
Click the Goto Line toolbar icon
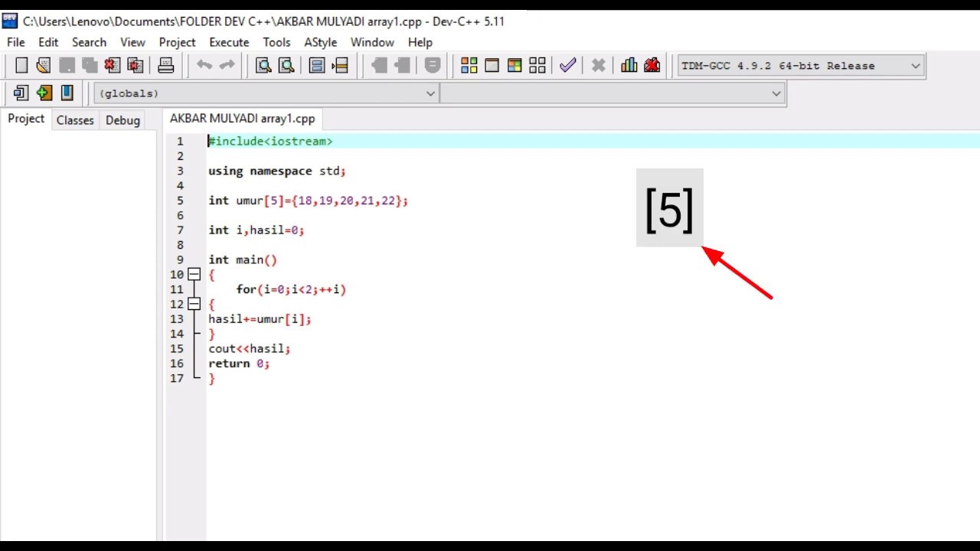tap(340, 66)
